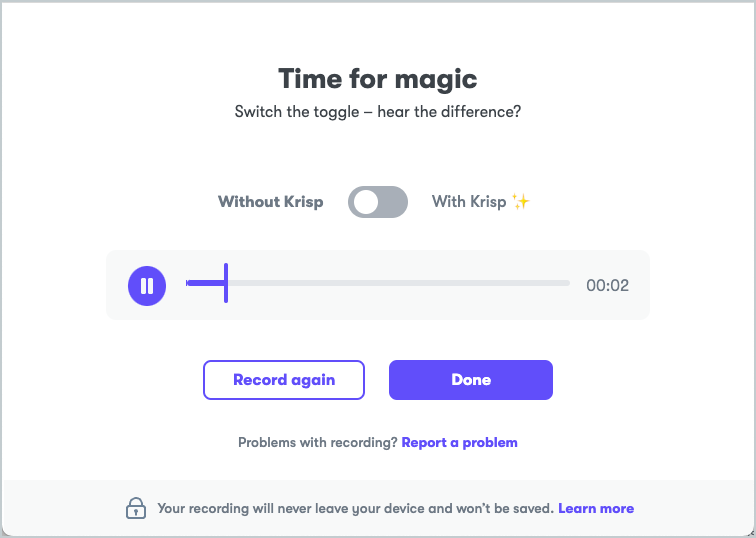This screenshot has width=756, height=538.
Task: Open the Report a problem link
Action: [459, 443]
